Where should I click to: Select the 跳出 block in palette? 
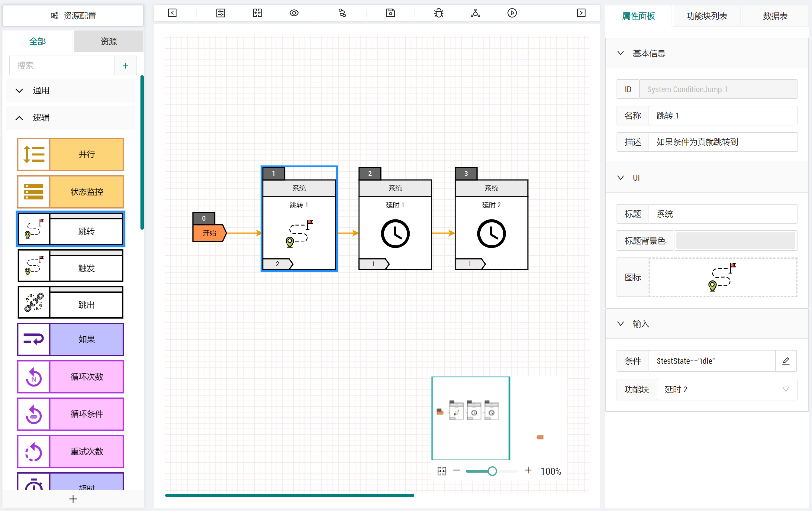click(70, 302)
